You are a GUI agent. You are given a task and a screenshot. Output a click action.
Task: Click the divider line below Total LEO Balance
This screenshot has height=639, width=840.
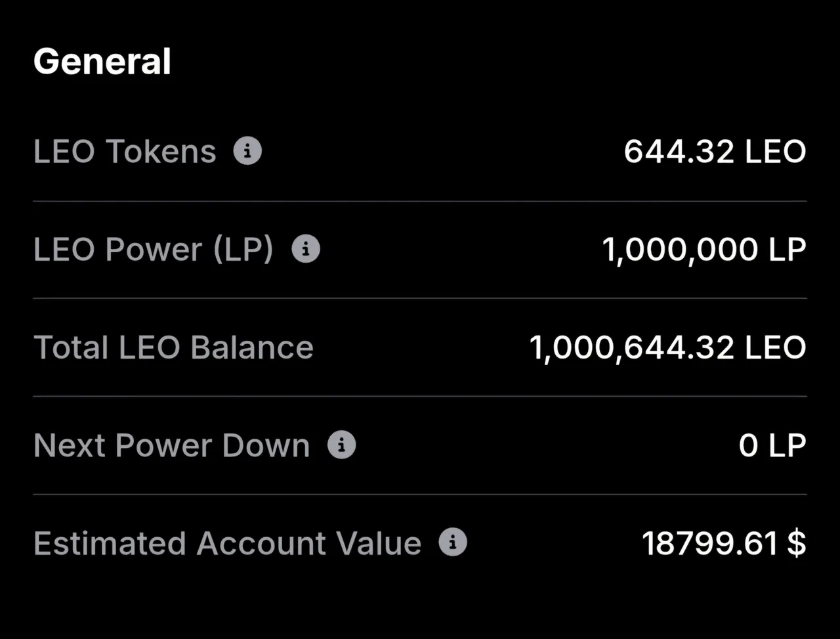(420, 396)
